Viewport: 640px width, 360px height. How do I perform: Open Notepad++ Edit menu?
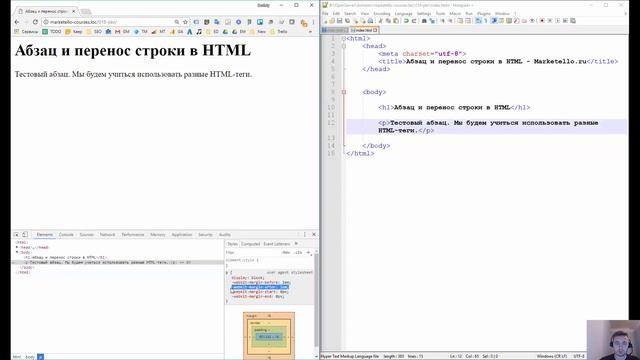click(x=336, y=13)
